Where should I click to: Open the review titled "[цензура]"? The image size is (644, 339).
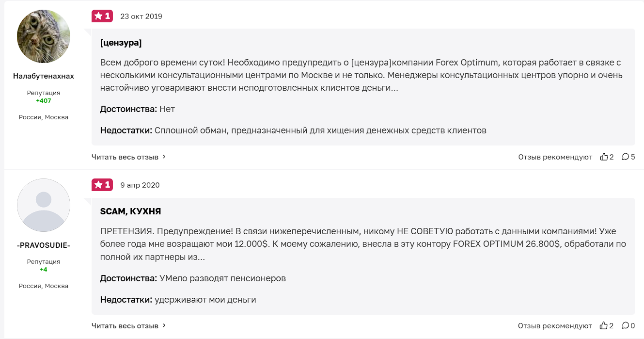pos(121,43)
